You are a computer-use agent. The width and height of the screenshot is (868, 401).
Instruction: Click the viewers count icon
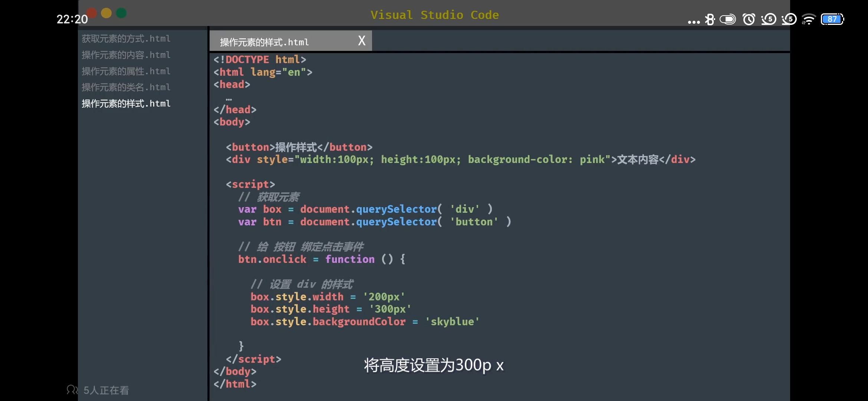tap(72, 390)
